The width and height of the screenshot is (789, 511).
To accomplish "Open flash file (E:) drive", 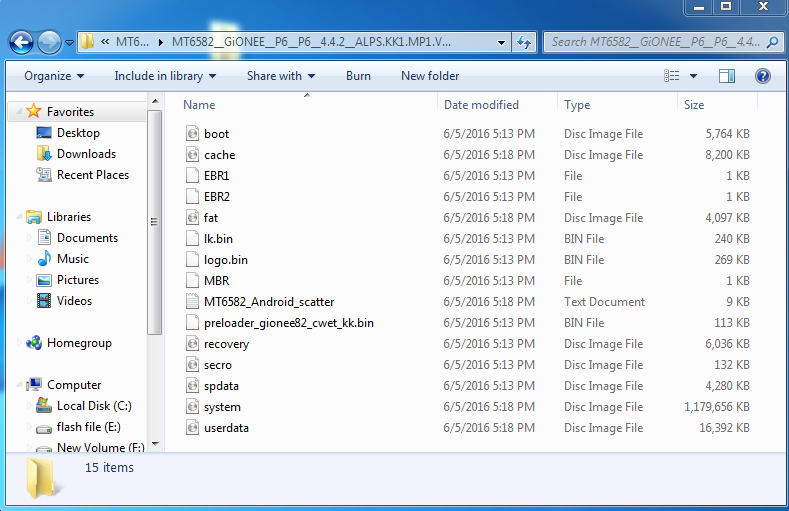I will pyautogui.click(x=88, y=427).
